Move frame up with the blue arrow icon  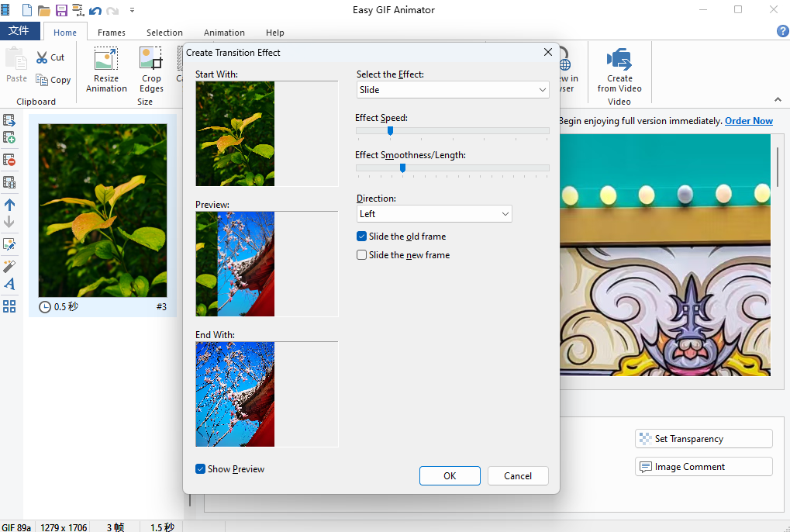tap(9, 205)
